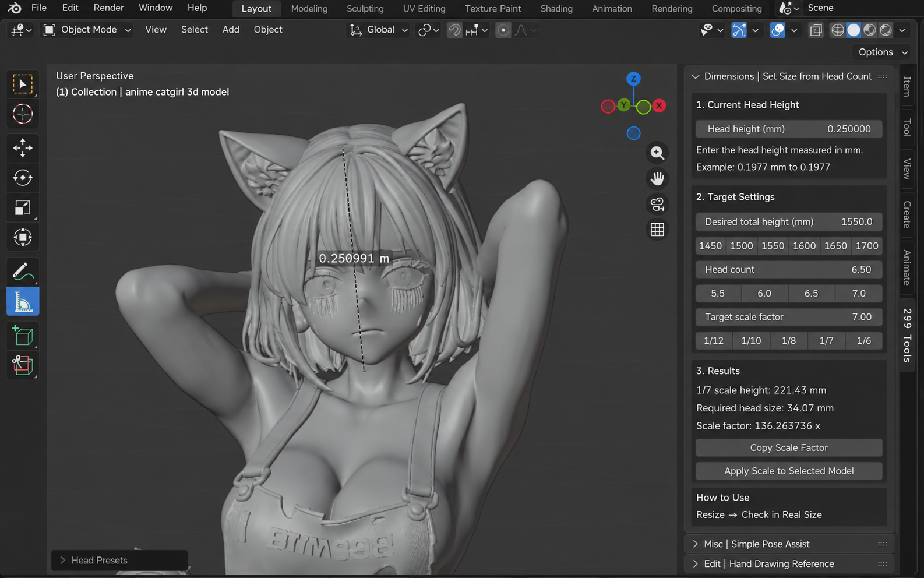
Task: Click the Target scale factor slider
Action: 789,317
